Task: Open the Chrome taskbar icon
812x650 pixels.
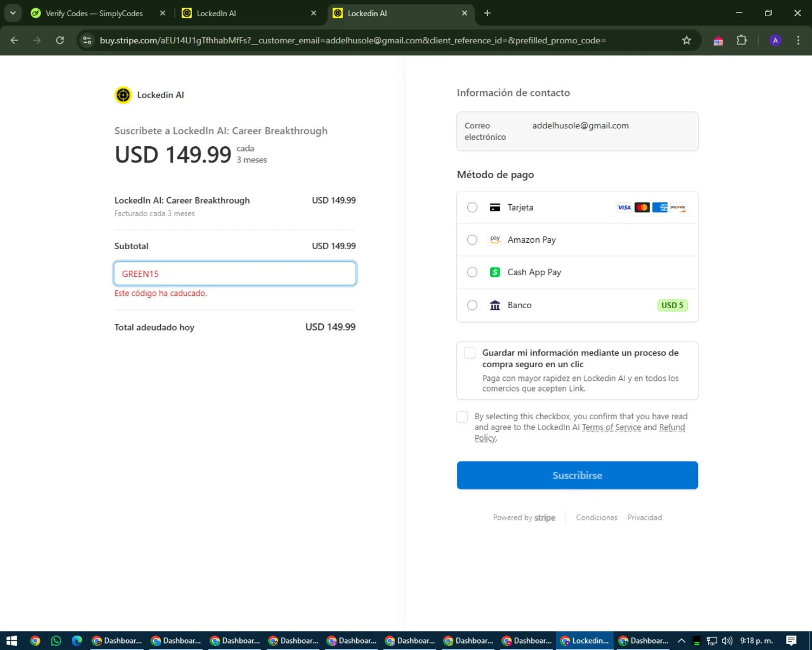Action: (x=35, y=641)
